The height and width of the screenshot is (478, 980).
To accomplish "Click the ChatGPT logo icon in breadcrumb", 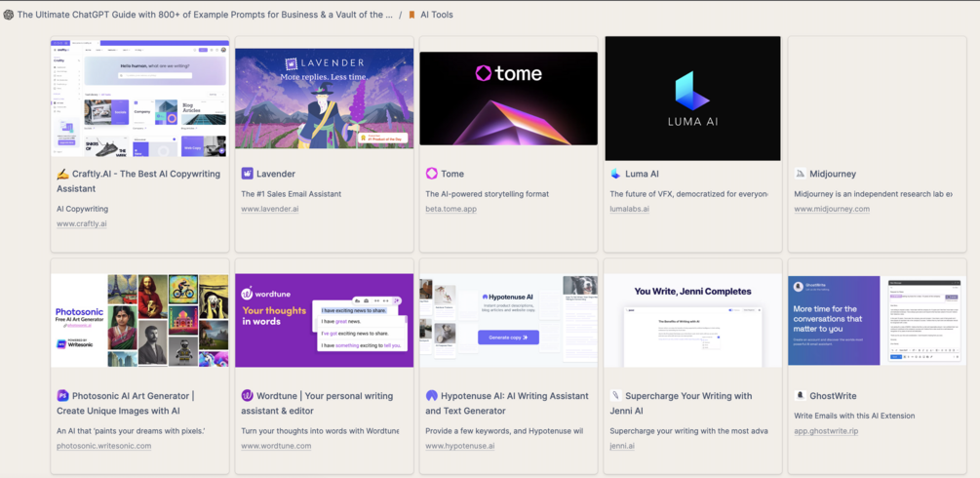I will point(8,15).
